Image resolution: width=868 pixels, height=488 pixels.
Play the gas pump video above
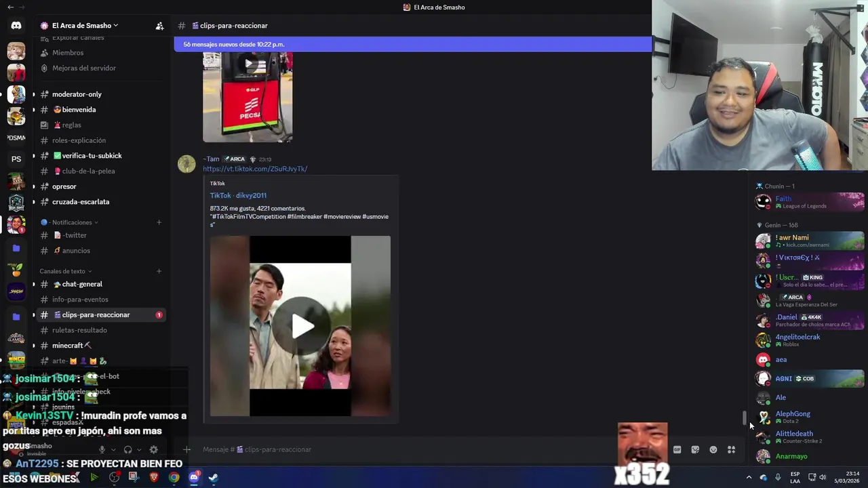pos(248,64)
